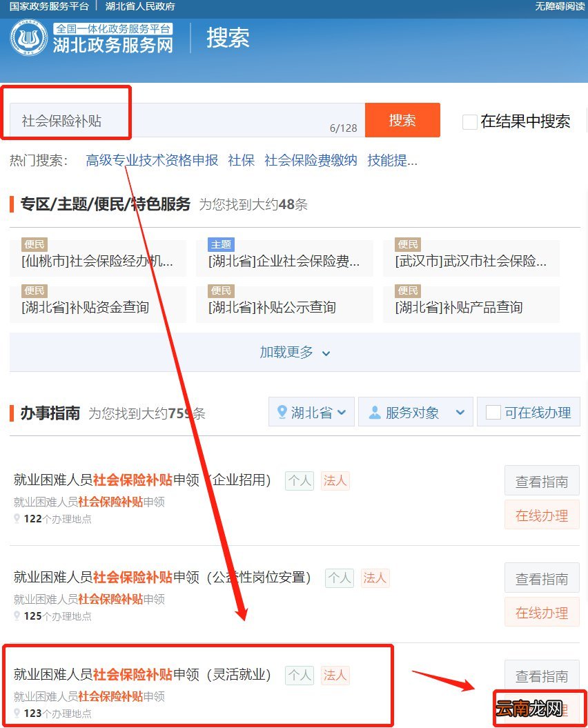This screenshot has height=728, width=588.
Task: Click hot search 高级专业技术资格申报
Action: (x=152, y=160)
